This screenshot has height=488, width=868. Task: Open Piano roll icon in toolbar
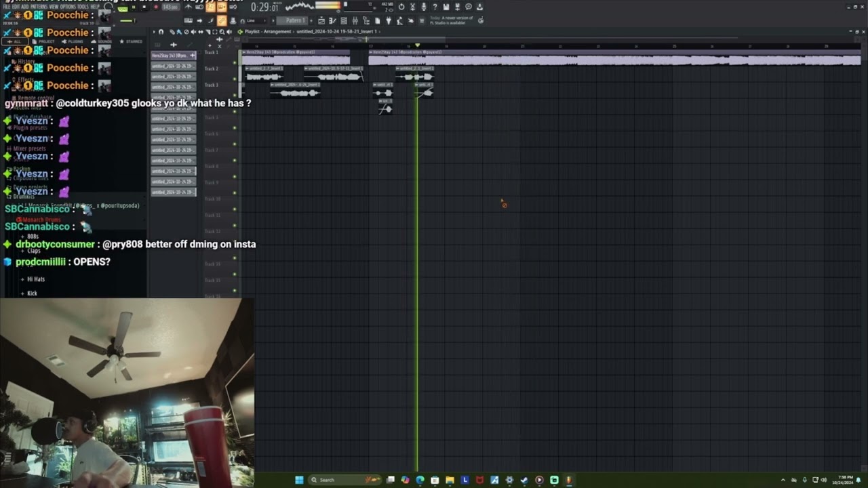332,20
